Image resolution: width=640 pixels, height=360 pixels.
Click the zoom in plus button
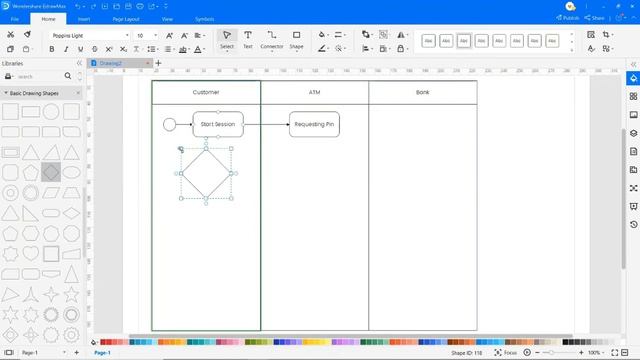pyautogui.click(x=581, y=352)
